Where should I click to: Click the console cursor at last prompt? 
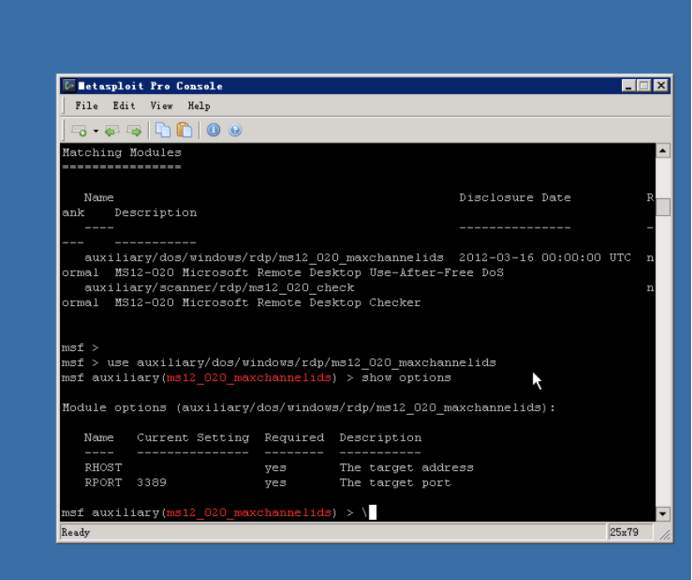[373, 512]
